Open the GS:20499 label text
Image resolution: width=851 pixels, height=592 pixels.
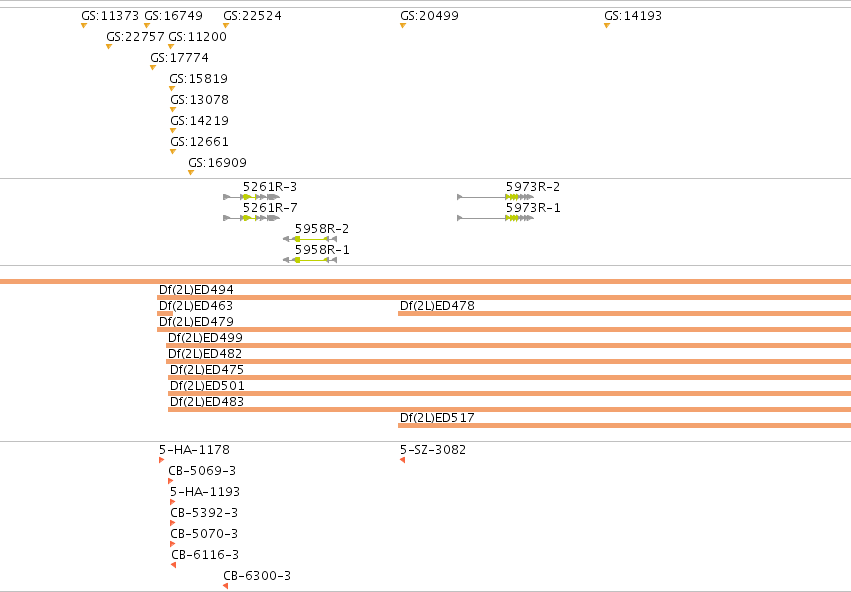429,16
